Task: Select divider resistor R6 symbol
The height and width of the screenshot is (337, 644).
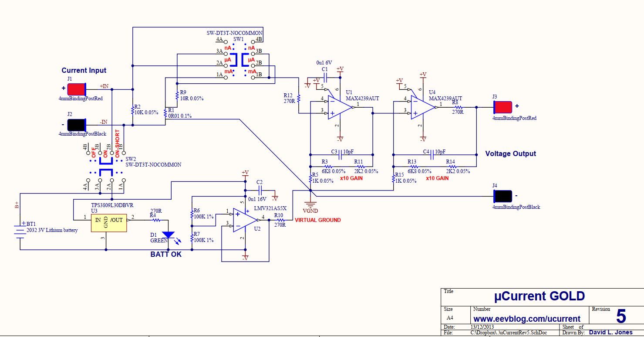Action: click(x=192, y=214)
